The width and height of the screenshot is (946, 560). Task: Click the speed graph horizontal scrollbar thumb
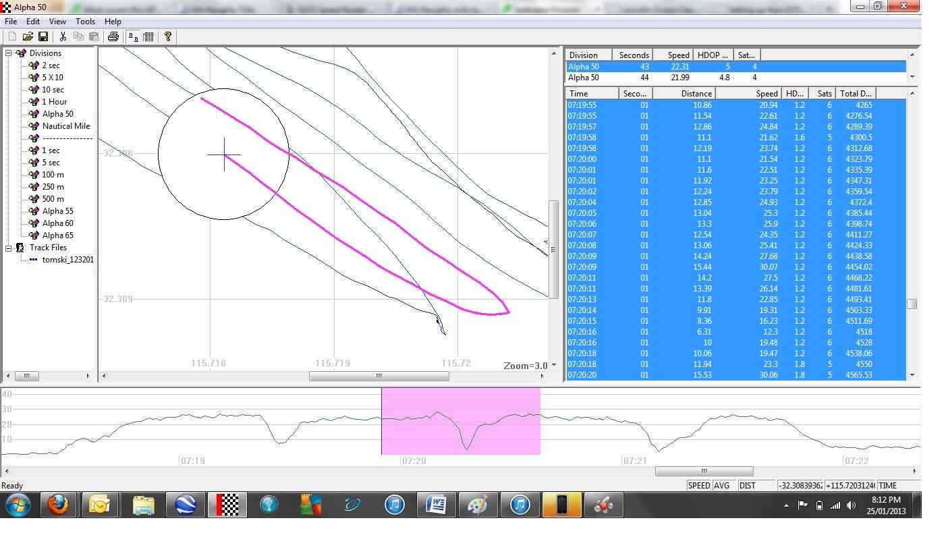[704, 471]
